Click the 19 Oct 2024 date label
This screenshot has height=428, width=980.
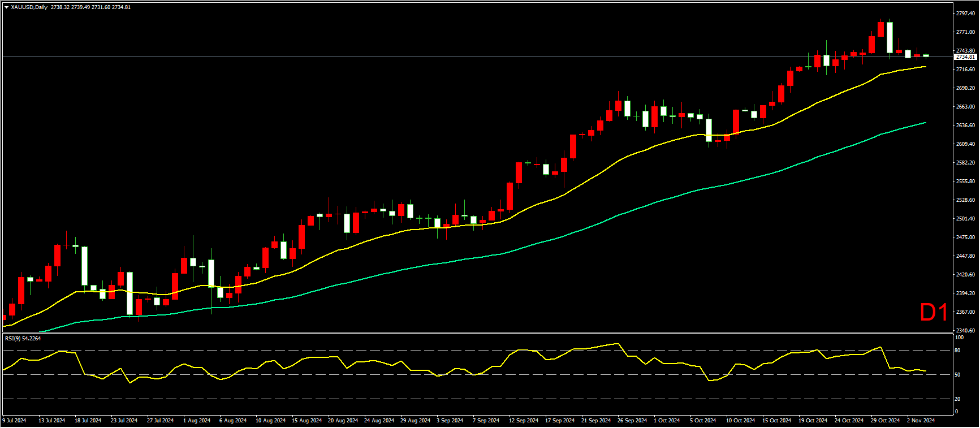tap(813, 421)
